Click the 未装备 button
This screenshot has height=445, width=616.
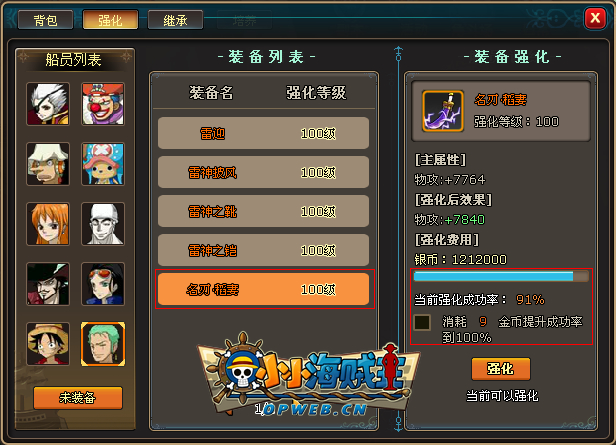click(x=78, y=398)
